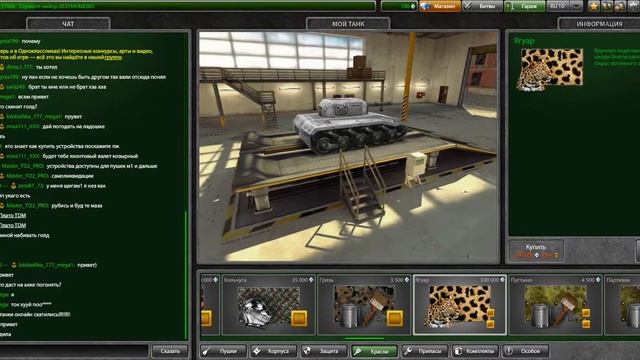
Task: Select the Кольчуга paint card
Action: pyautogui.click(x=269, y=305)
